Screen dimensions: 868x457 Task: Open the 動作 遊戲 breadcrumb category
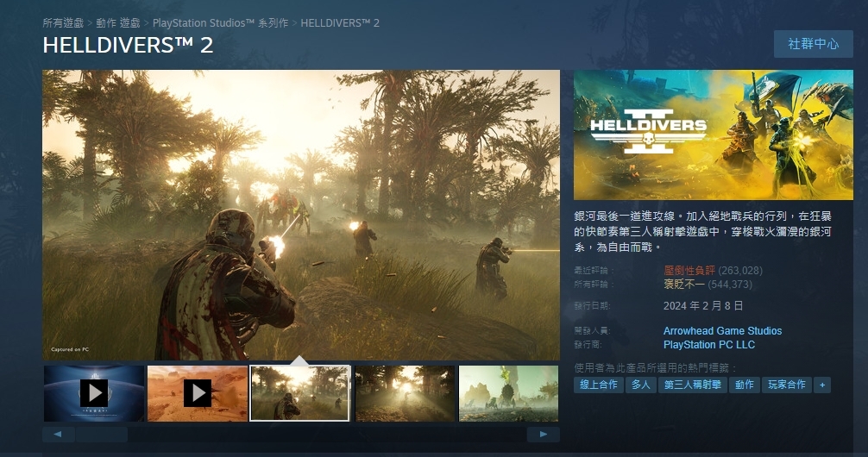(118, 22)
